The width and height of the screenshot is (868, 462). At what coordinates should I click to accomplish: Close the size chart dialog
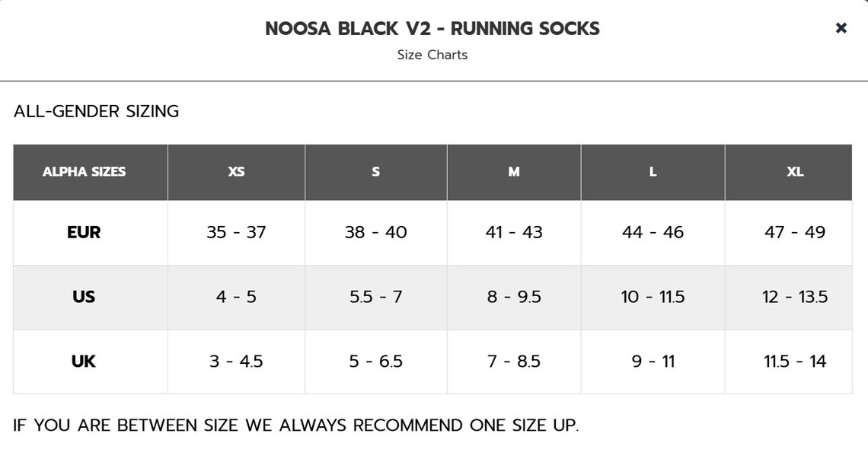841,28
